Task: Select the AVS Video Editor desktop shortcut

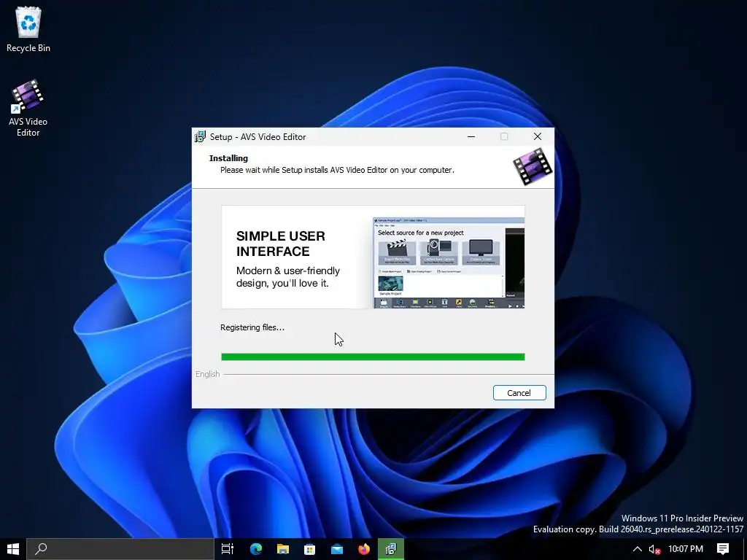Action: coord(28,108)
